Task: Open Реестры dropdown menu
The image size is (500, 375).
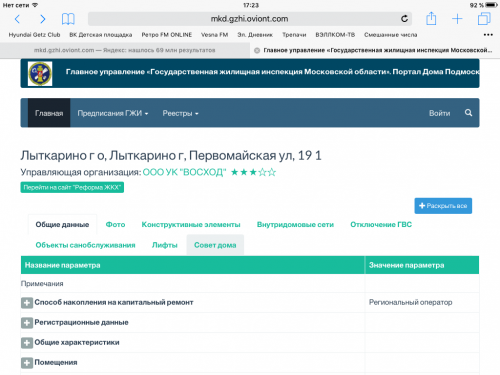Action: coord(180,113)
